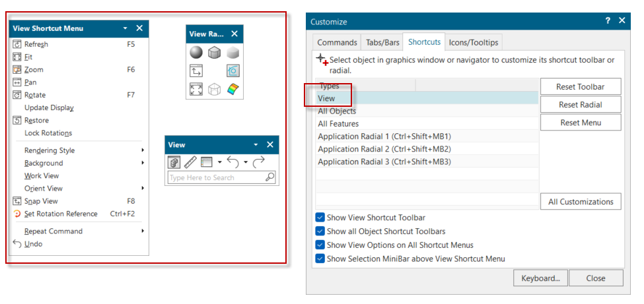Select the Snap View icon in View Radial
This screenshot has width=644, height=304.
[x=196, y=71]
